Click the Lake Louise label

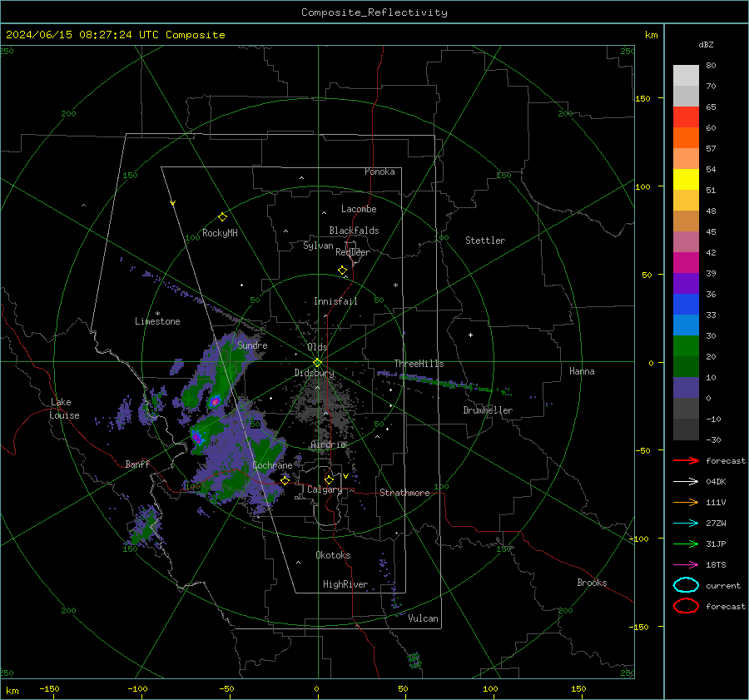tap(64, 409)
